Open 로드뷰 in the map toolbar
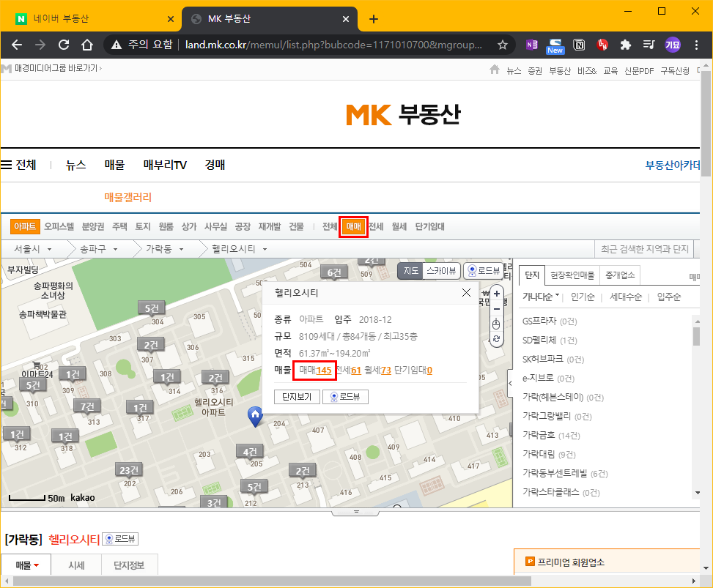 click(484, 271)
